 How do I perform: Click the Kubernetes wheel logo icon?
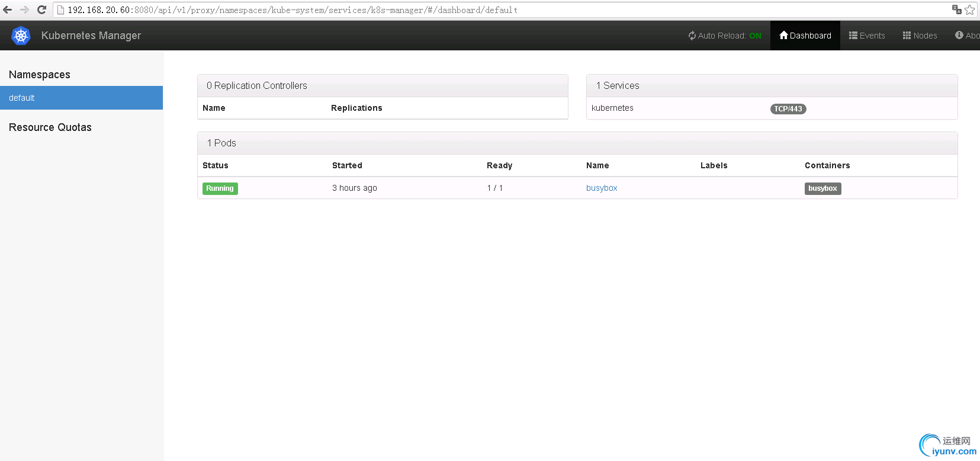(x=21, y=36)
